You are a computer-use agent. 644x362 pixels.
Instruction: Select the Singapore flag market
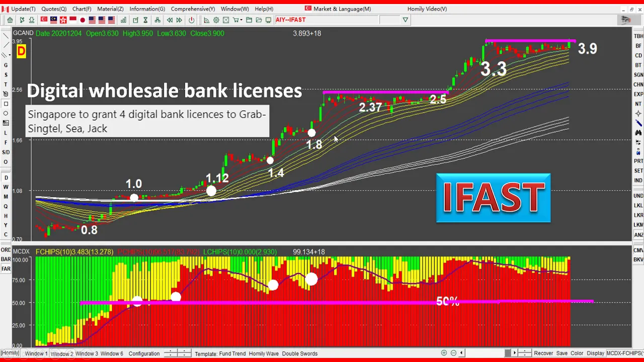[x=44, y=20]
